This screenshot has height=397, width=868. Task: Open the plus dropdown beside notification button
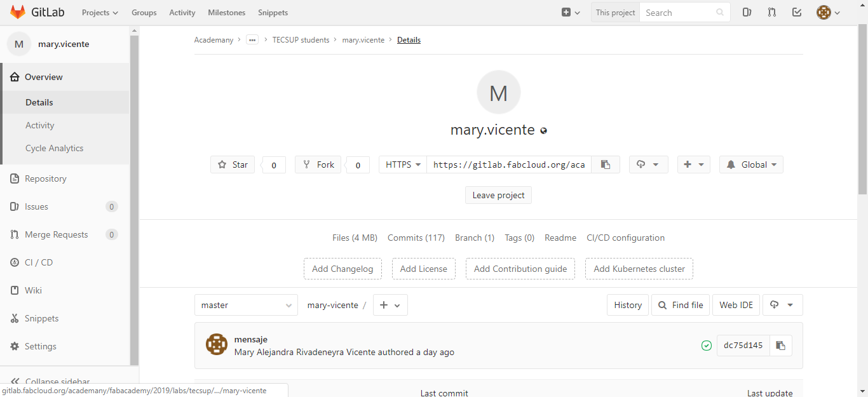coord(694,165)
